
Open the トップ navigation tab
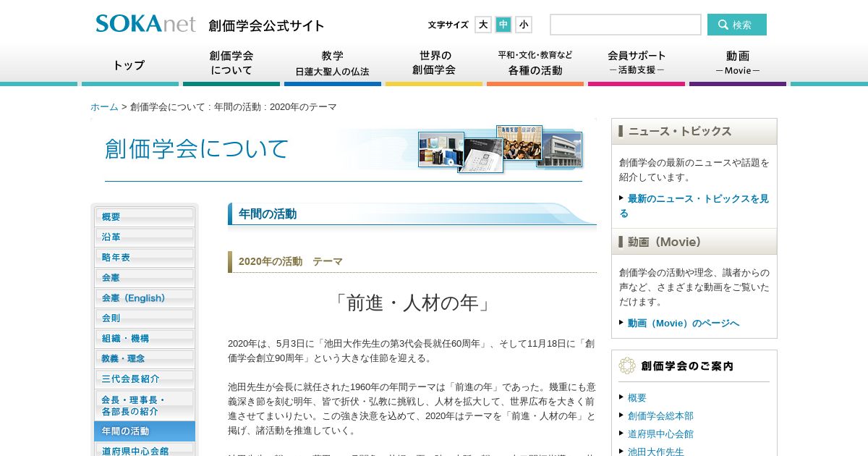[129, 65]
